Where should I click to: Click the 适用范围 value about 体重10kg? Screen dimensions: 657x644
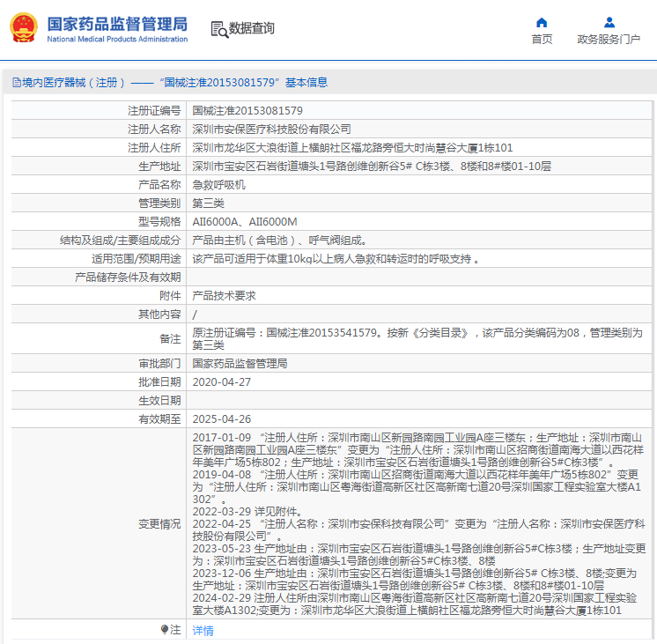(x=336, y=259)
